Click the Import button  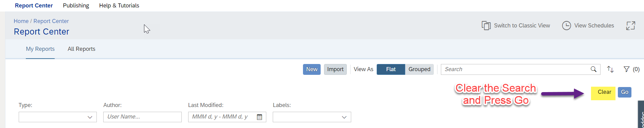click(x=335, y=69)
